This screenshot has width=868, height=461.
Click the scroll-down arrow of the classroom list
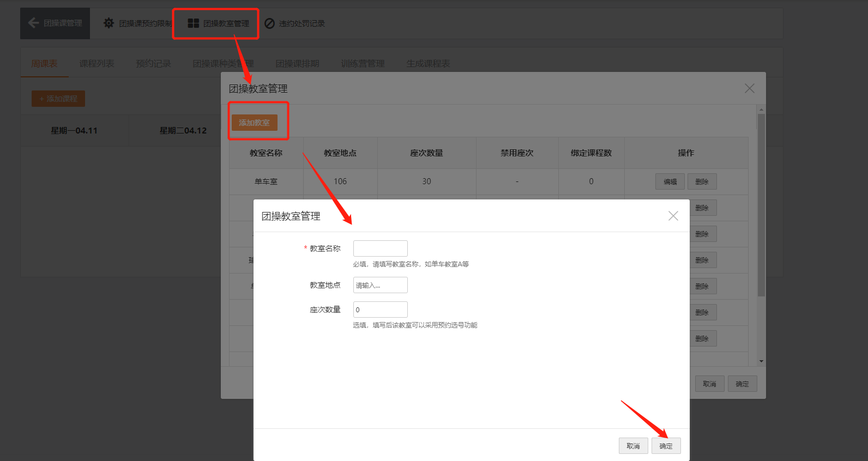point(761,361)
